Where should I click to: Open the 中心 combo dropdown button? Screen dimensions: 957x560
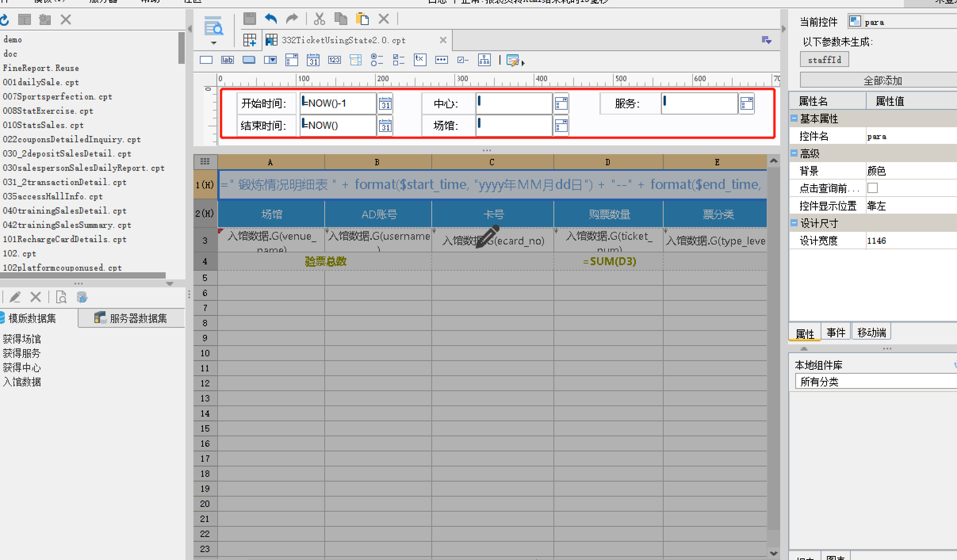561,103
